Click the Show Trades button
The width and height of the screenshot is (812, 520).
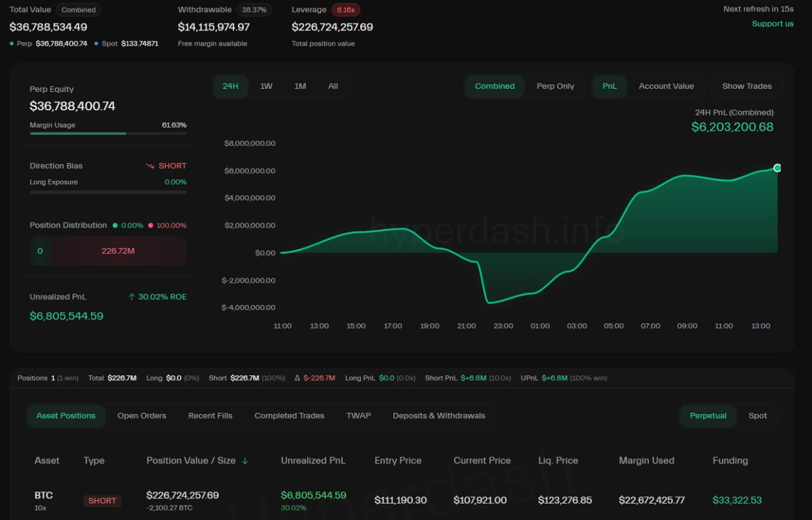click(747, 86)
